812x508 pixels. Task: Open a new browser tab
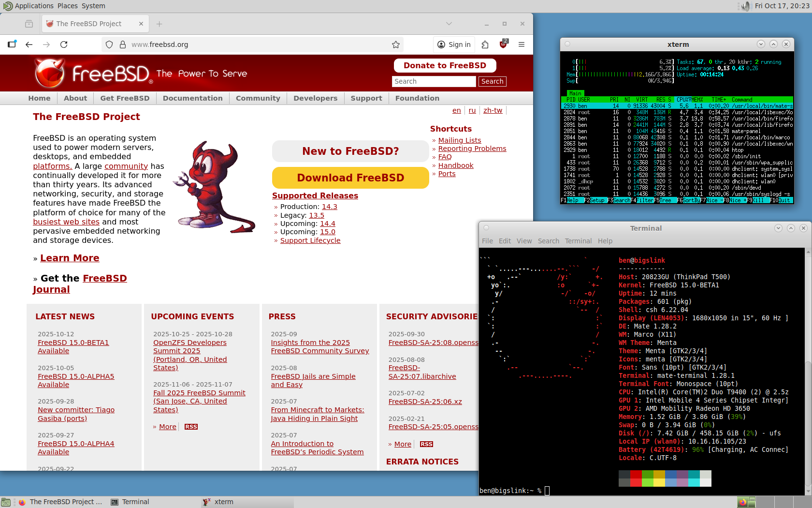click(x=159, y=24)
